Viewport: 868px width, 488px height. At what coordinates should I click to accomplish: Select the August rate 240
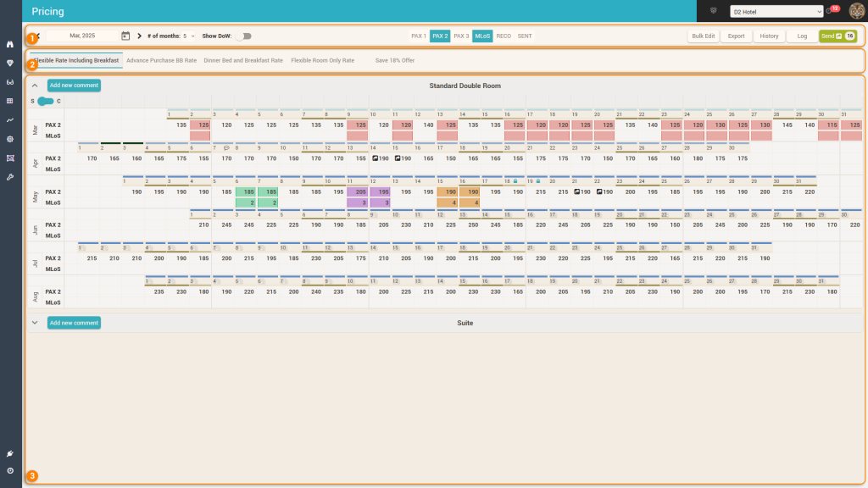(315, 291)
